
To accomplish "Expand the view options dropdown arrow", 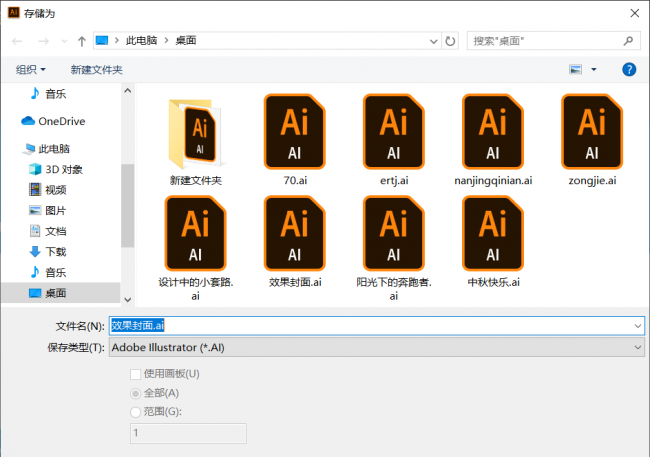I will [594, 69].
